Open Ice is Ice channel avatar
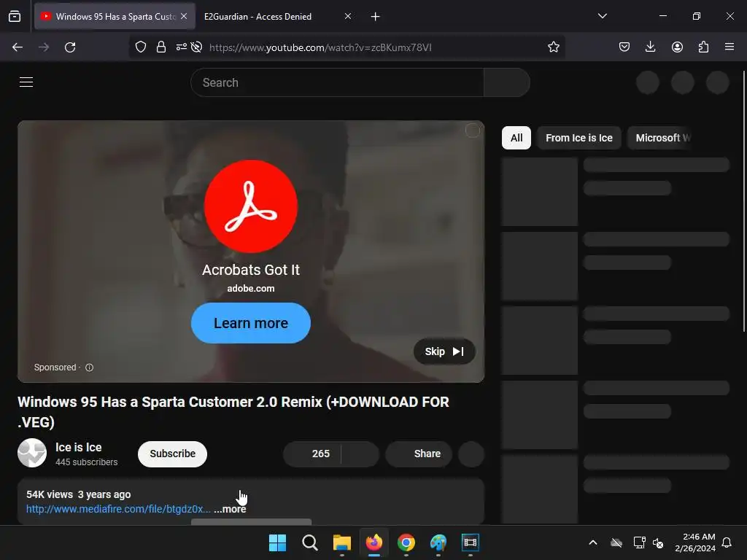The width and height of the screenshot is (747, 560). pyautogui.click(x=32, y=453)
